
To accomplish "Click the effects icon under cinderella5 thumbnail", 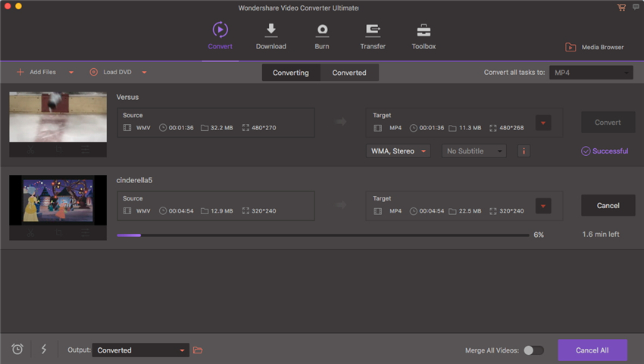I will point(86,233).
